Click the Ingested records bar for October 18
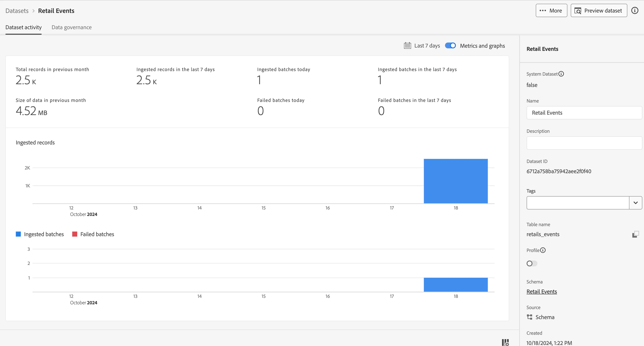This screenshot has height=346, width=644. (455, 181)
